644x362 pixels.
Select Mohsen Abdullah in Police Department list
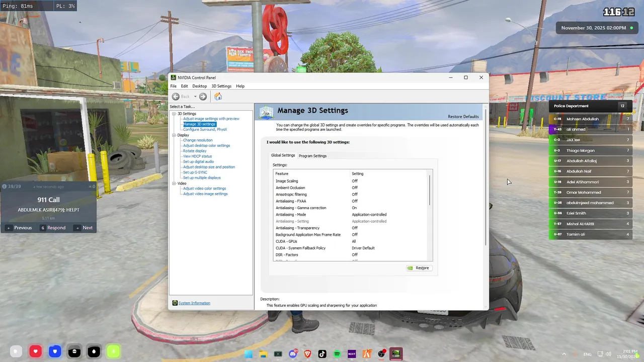(x=591, y=119)
